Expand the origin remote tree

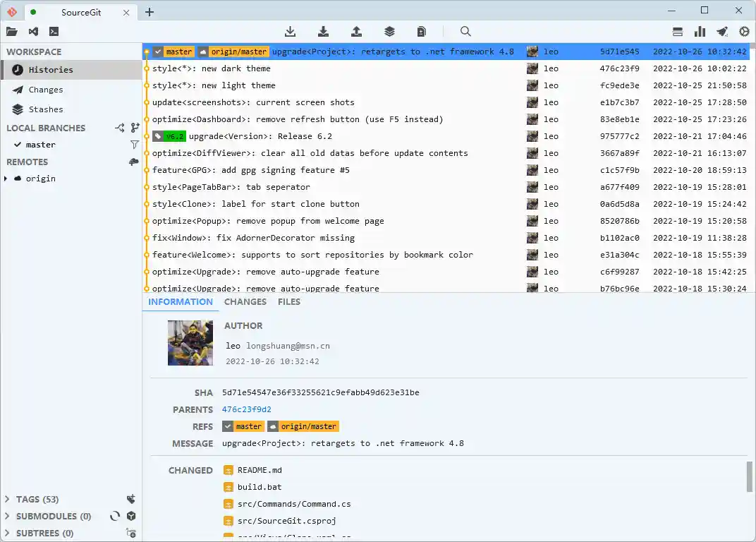[x=6, y=179]
